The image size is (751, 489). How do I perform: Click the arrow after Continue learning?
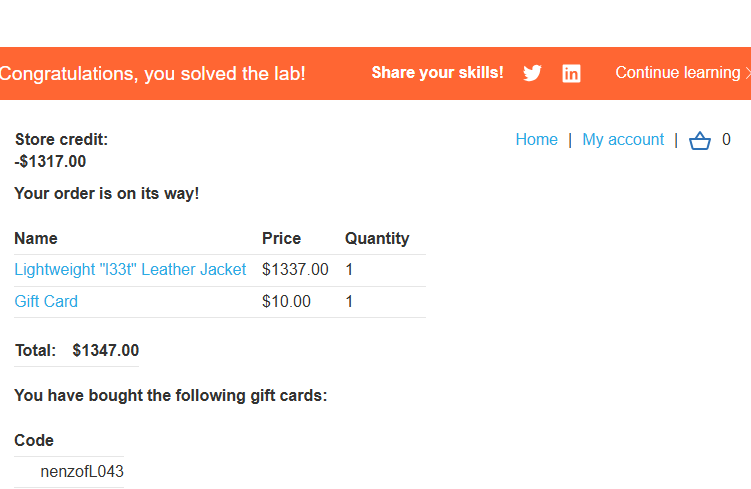pyautogui.click(x=747, y=73)
